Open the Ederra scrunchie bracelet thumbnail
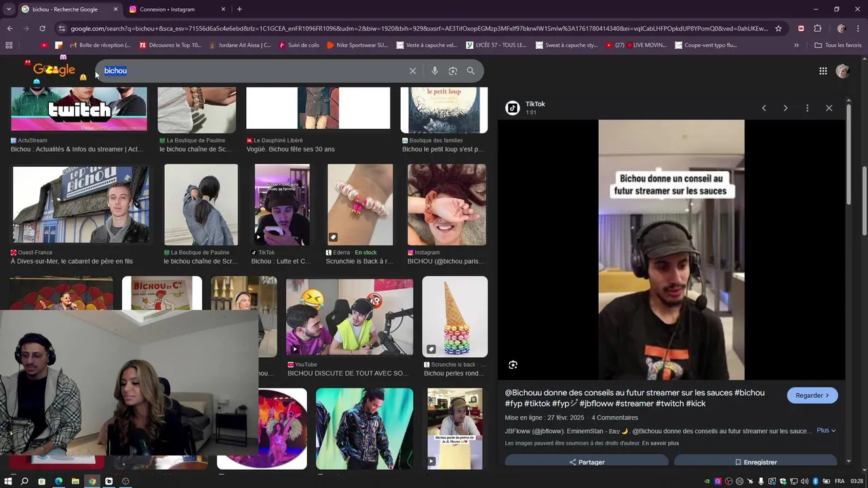Screen dimensions: 868x488 pos(360,205)
